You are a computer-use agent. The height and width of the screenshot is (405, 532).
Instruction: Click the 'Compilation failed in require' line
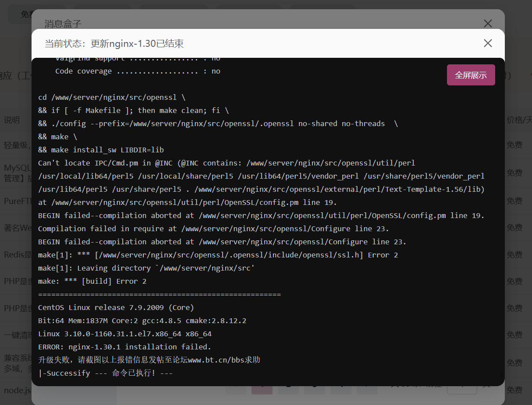[213, 229]
